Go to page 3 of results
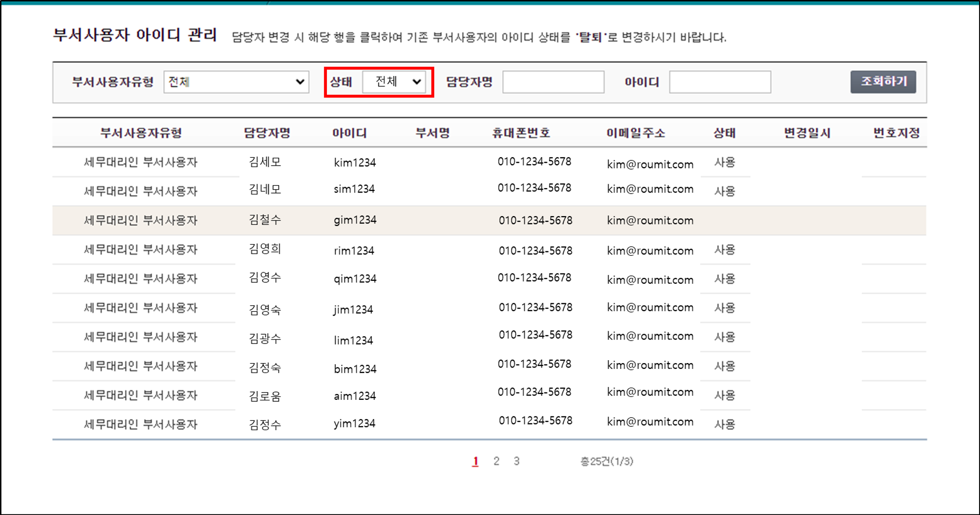980x515 pixels. click(516, 461)
